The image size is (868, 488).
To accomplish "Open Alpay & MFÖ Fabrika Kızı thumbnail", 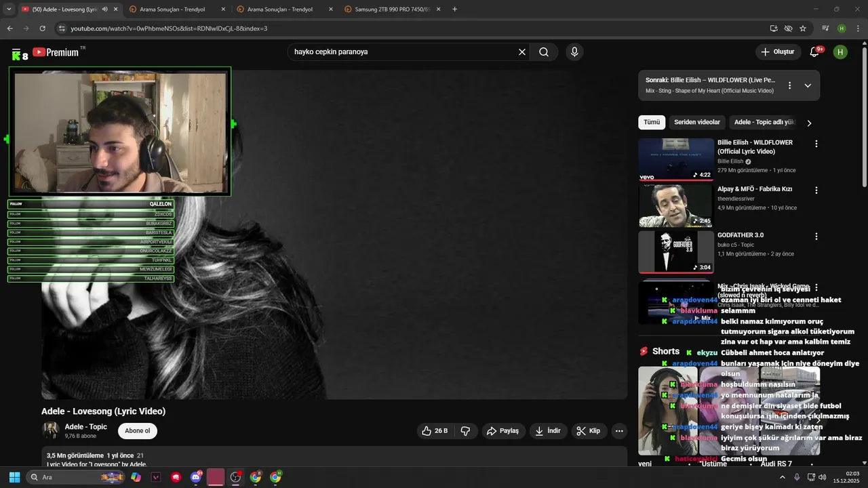I will tap(676, 206).
